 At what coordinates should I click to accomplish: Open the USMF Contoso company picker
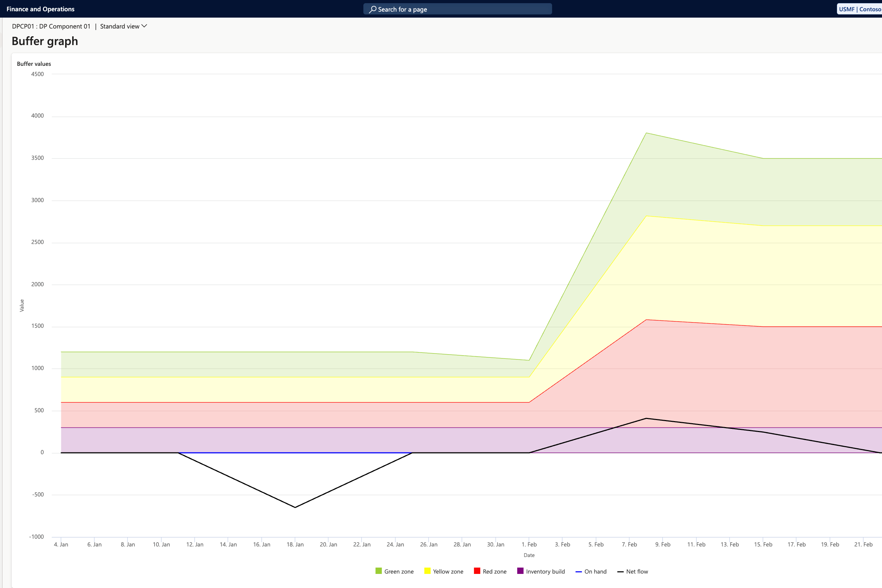(x=859, y=9)
